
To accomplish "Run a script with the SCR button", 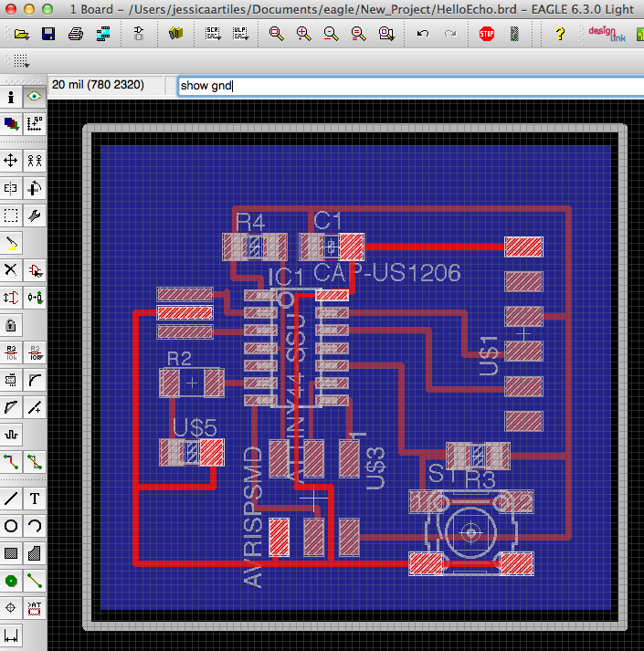I will point(213,34).
